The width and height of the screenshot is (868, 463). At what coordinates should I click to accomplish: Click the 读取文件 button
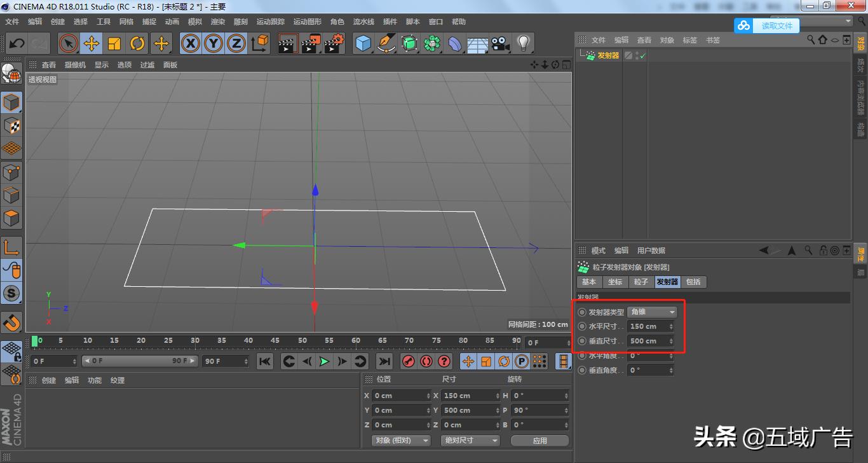tap(778, 25)
